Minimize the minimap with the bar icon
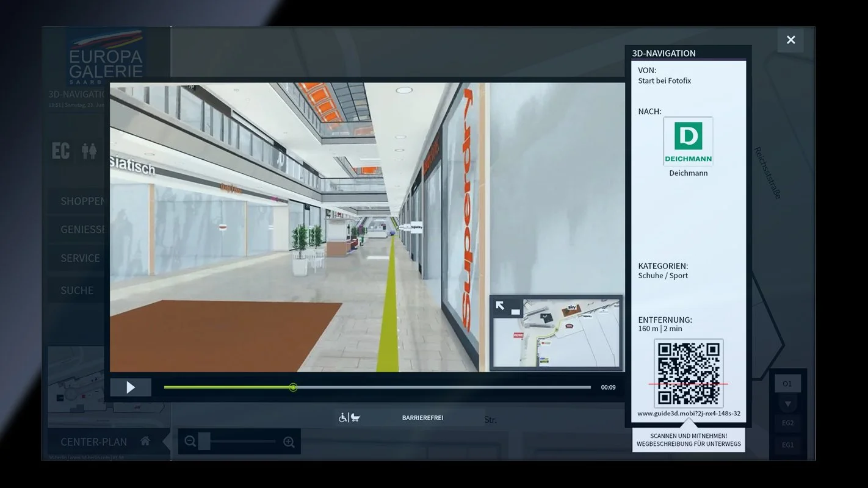868x488 pixels. tap(516, 311)
